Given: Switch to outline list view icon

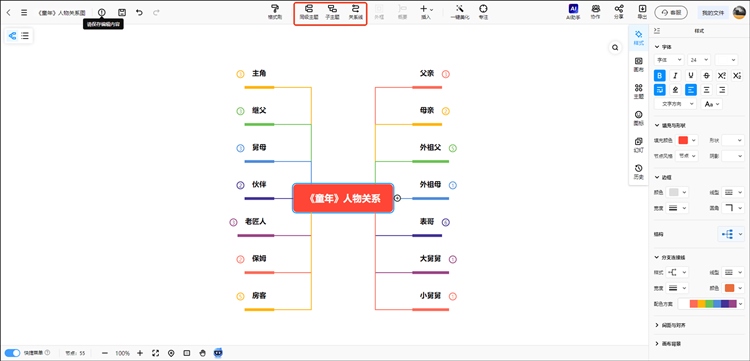Looking at the screenshot, I should coord(25,35).
